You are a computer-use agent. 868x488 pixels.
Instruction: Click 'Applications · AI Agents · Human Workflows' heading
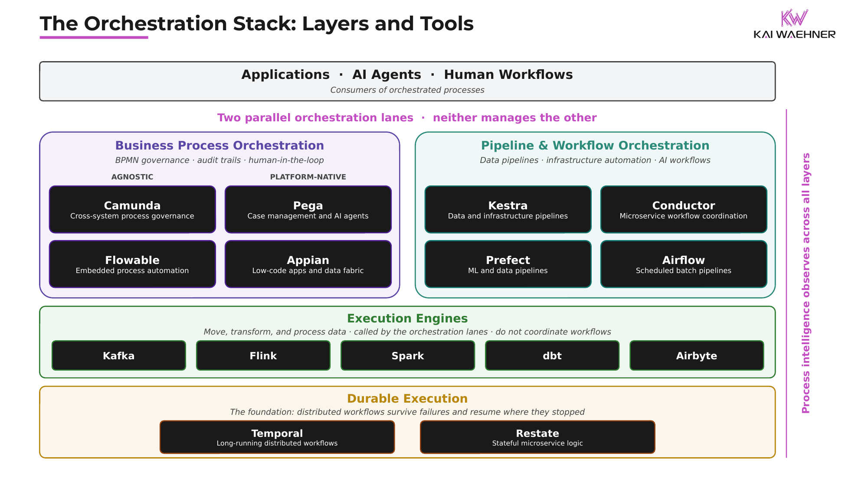407,75
